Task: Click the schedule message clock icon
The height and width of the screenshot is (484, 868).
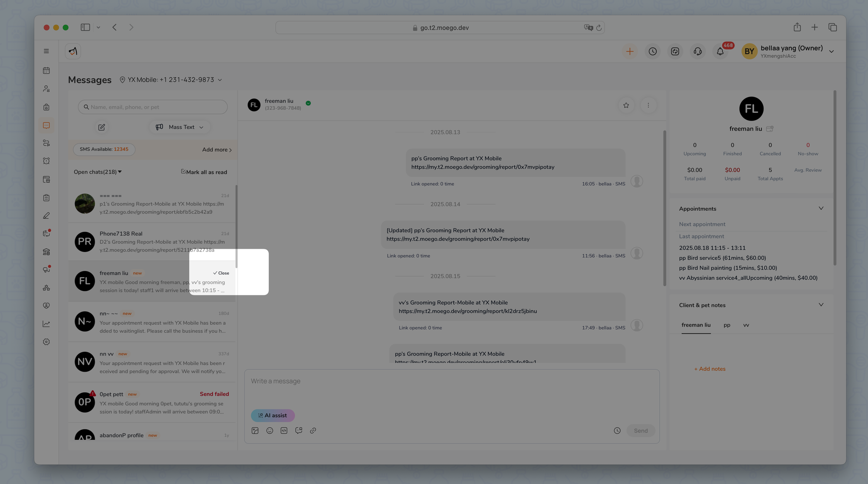Action: pyautogui.click(x=617, y=431)
